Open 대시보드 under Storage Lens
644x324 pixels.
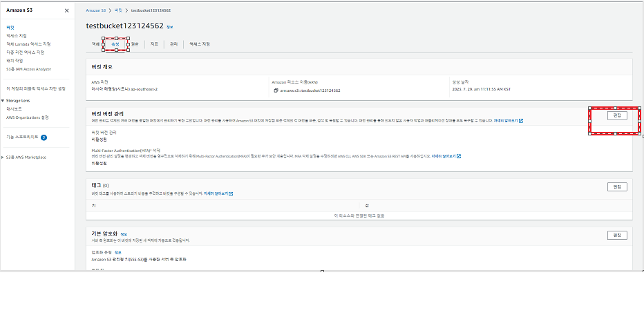14,109
